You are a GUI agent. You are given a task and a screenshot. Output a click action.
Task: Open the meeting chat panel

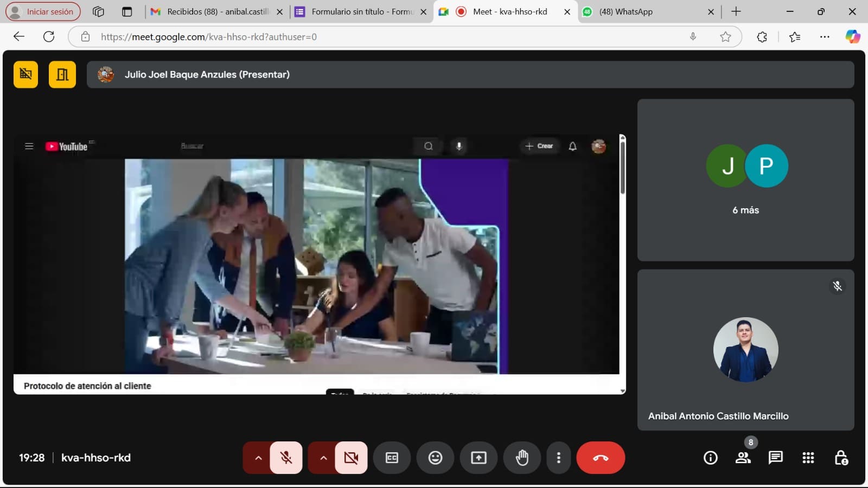(x=775, y=458)
